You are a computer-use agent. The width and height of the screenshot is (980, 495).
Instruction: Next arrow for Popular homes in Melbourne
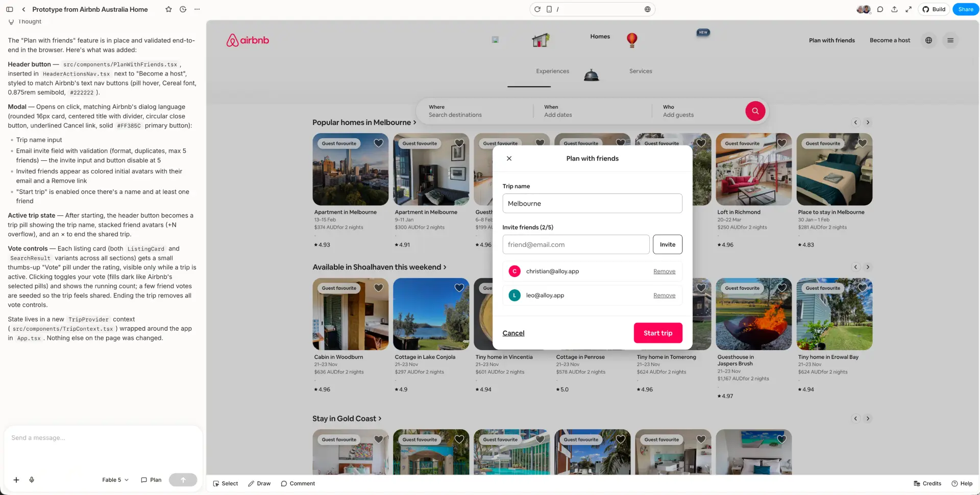868,122
